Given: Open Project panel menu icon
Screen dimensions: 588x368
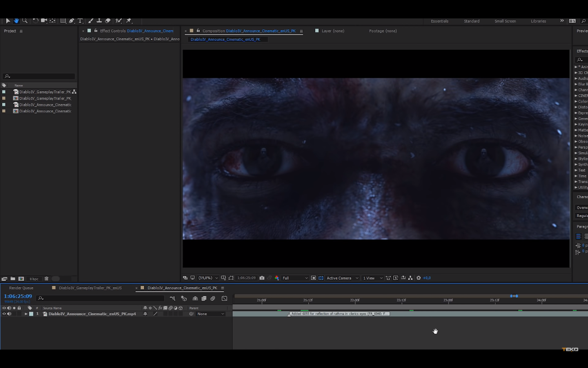Looking at the screenshot, I should [21, 31].
